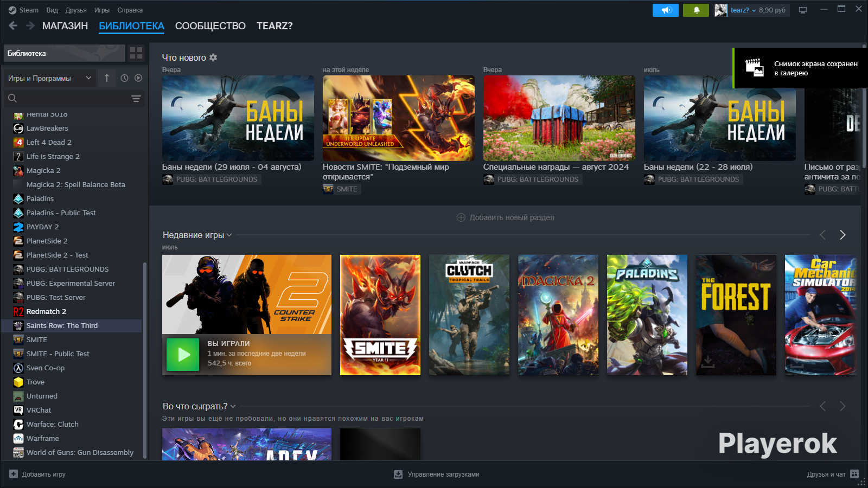
Task: Click the library search field
Action: click(x=66, y=99)
